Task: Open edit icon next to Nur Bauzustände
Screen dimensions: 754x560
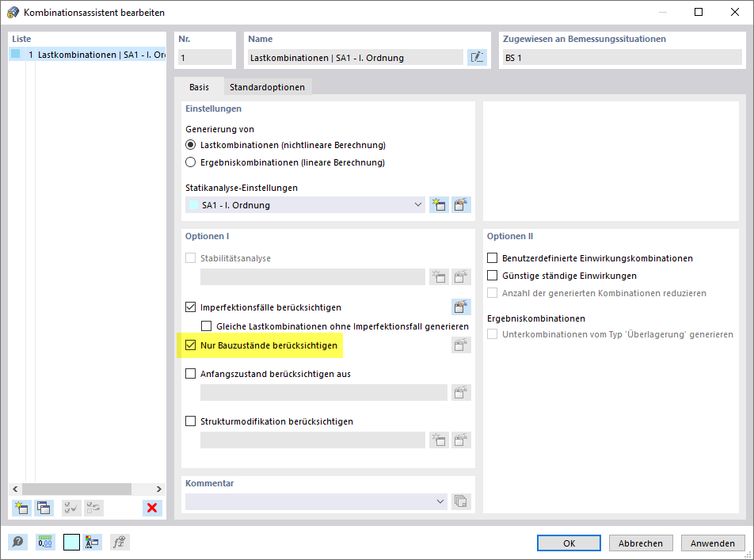Action: 461,345
